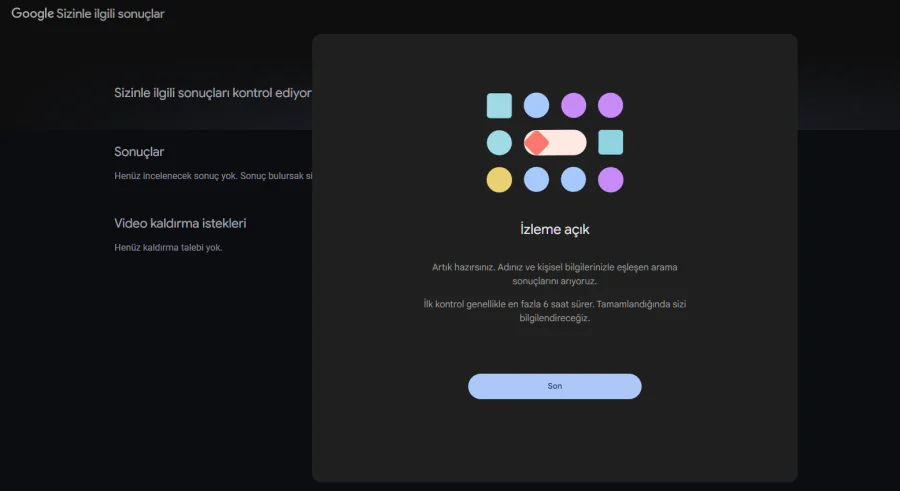This screenshot has width=900, height=491.
Task: Click the Google logo in the header
Action: (x=32, y=13)
